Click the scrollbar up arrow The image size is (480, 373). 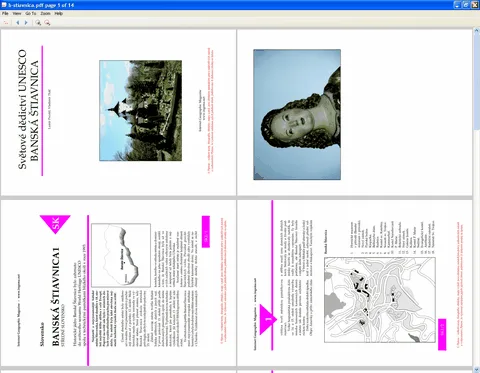click(476, 31)
